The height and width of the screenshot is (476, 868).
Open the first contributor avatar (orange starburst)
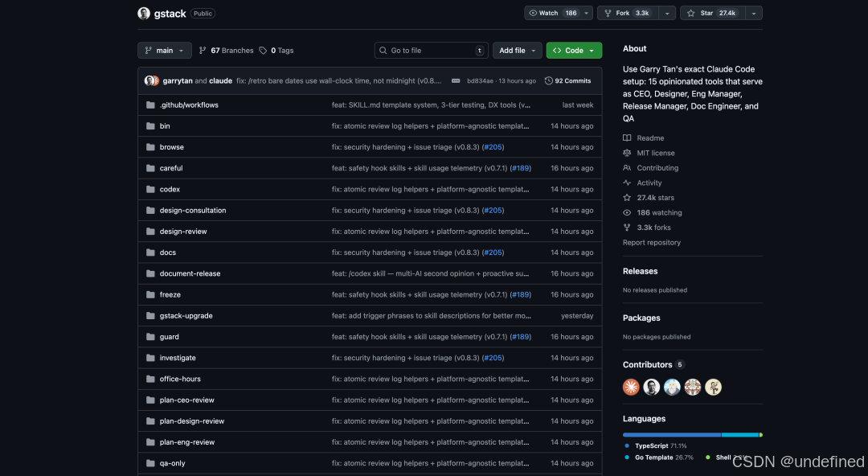point(631,387)
